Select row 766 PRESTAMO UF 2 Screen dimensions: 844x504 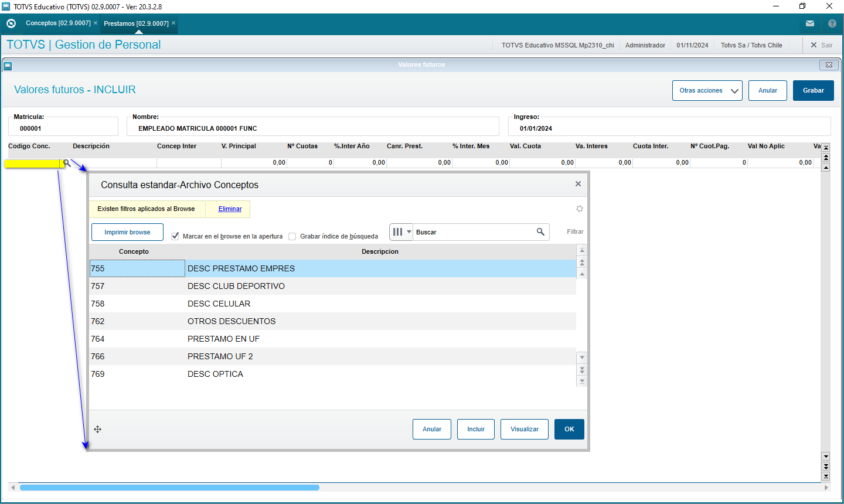pos(333,356)
